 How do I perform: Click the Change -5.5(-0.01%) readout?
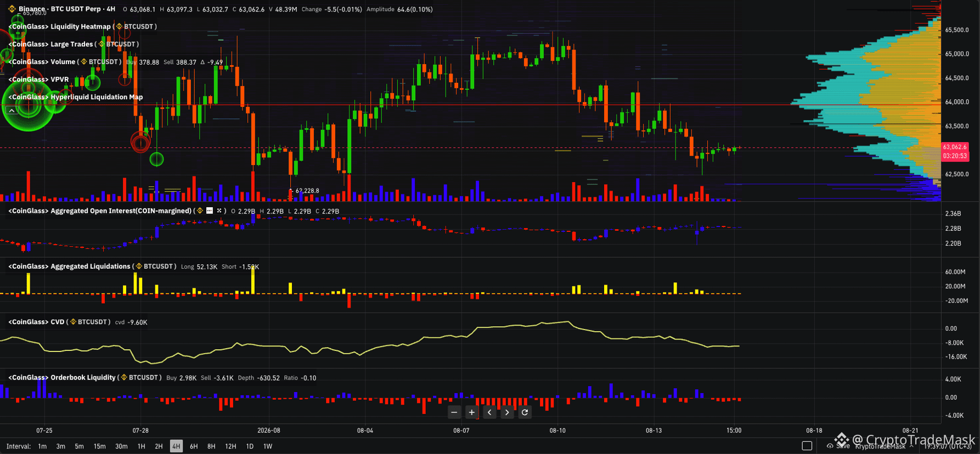[332, 9]
